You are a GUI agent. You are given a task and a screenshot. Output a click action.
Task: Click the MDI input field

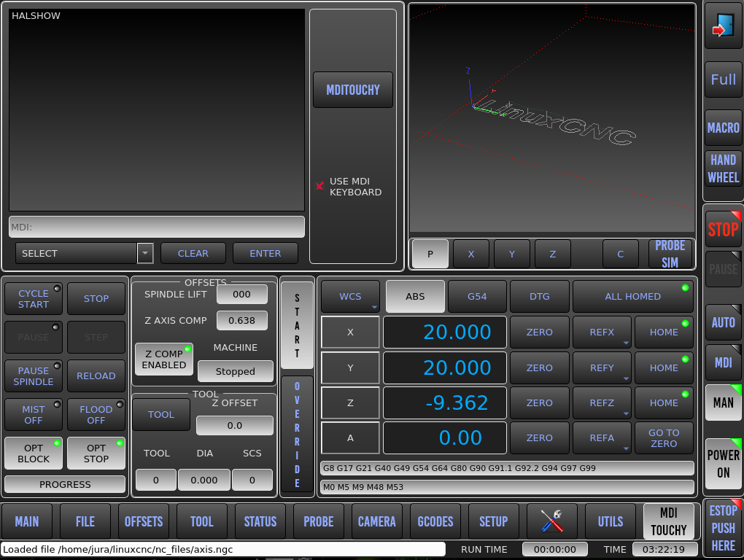coord(157,227)
